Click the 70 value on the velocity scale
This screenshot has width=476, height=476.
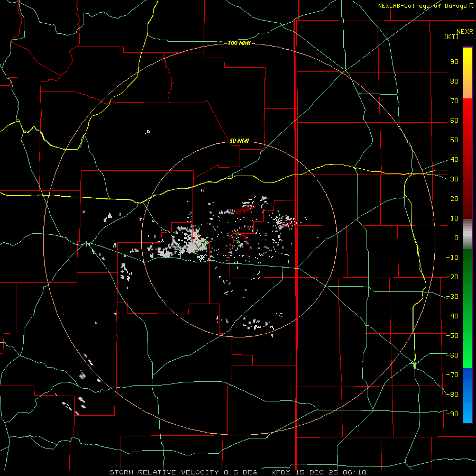pos(454,101)
